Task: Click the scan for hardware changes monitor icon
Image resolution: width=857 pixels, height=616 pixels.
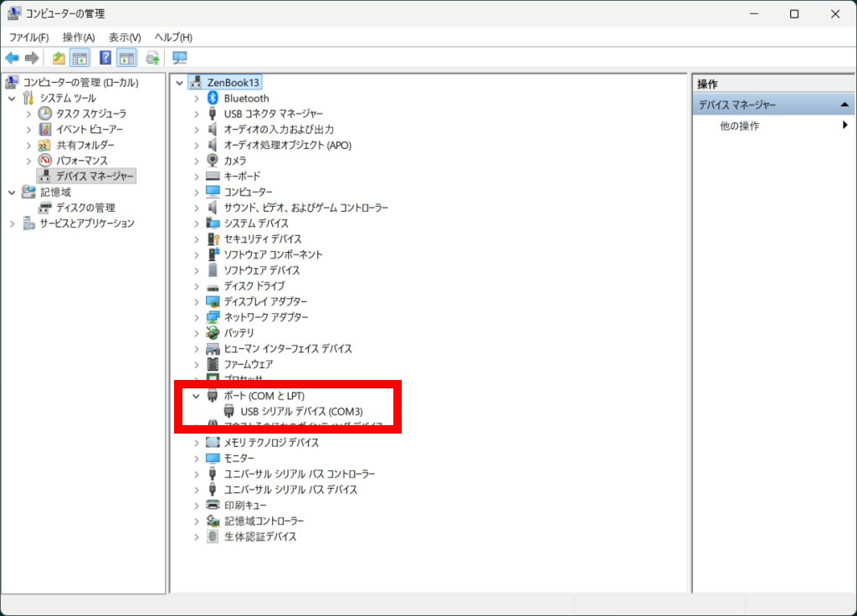Action: [179, 58]
